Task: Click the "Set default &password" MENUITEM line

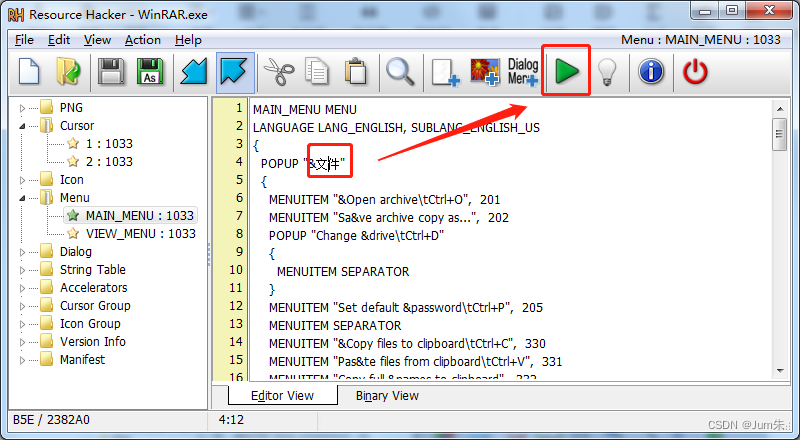Action: tap(406, 308)
